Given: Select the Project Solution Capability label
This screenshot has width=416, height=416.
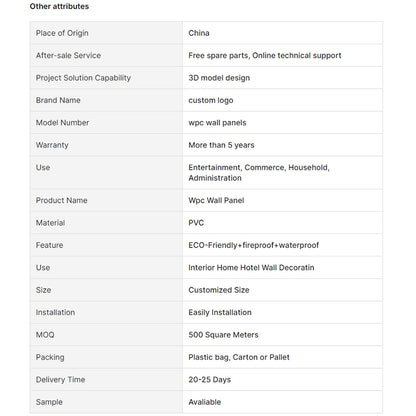Looking at the screenshot, I should coord(83,78).
